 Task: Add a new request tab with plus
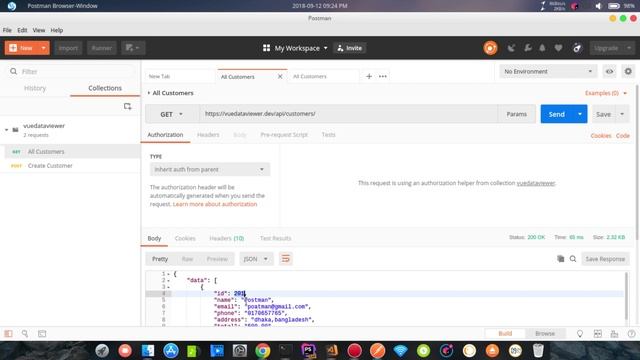[369, 76]
